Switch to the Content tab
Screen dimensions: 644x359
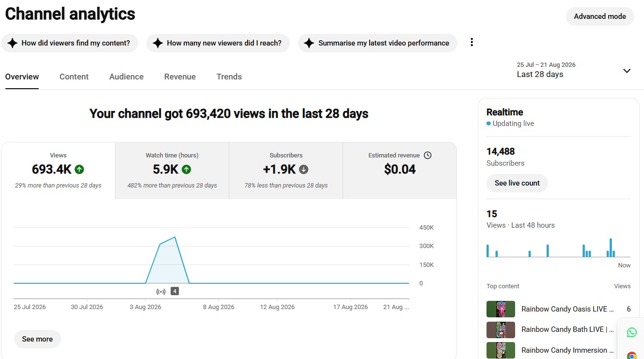(x=74, y=77)
